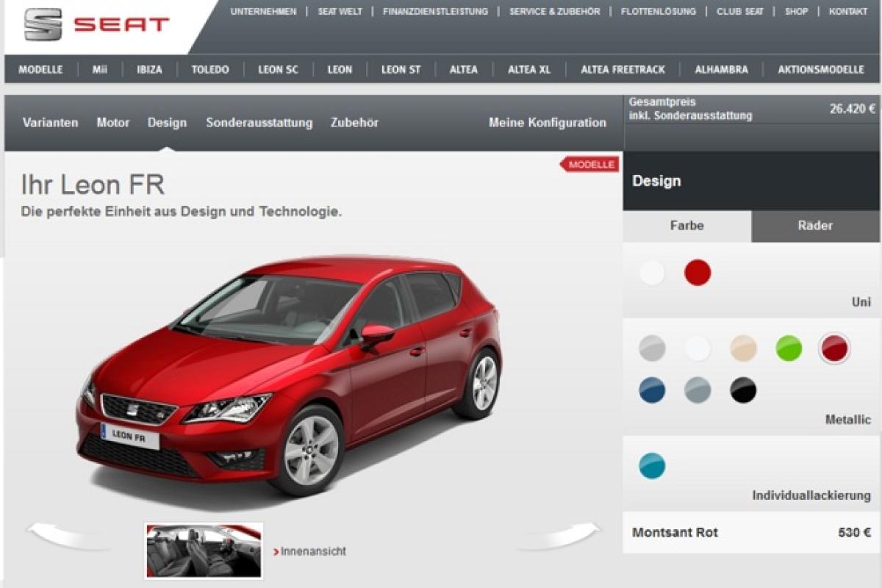Open the Motor step

pos(113,123)
